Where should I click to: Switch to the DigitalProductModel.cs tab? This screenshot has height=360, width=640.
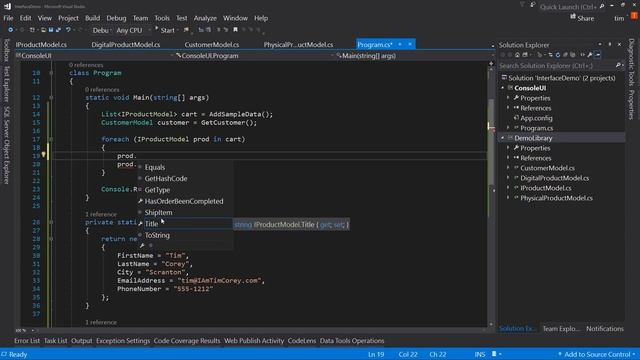[x=126, y=44]
